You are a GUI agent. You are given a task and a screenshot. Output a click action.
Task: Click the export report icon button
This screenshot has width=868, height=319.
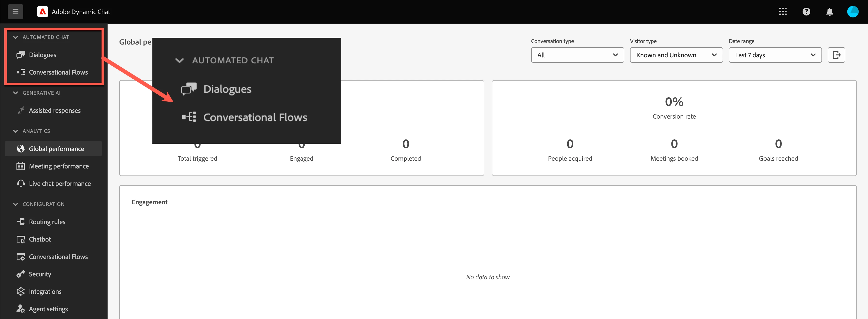tap(836, 55)
